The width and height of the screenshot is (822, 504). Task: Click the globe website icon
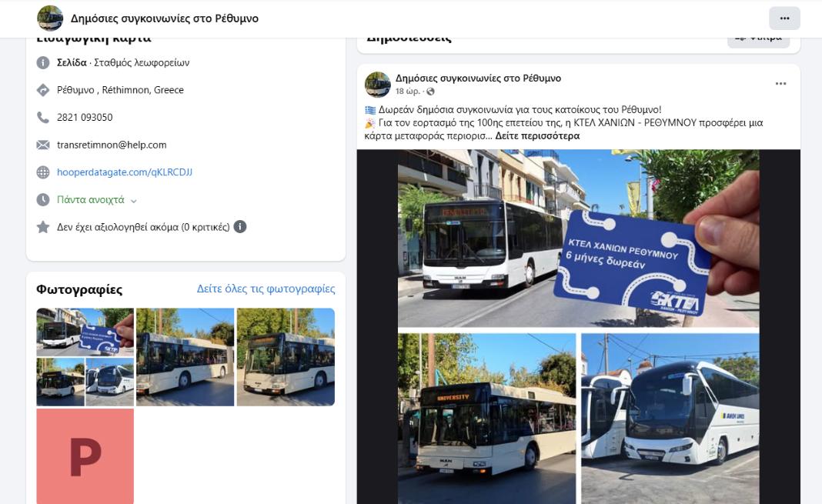[x=43, y=172]
